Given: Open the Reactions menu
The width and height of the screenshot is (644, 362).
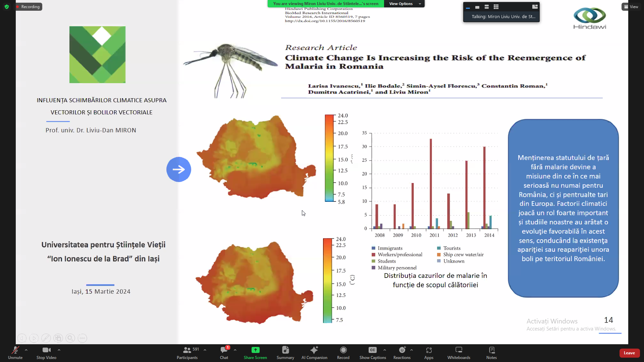Looking at the screenshot, I should 402,352.
